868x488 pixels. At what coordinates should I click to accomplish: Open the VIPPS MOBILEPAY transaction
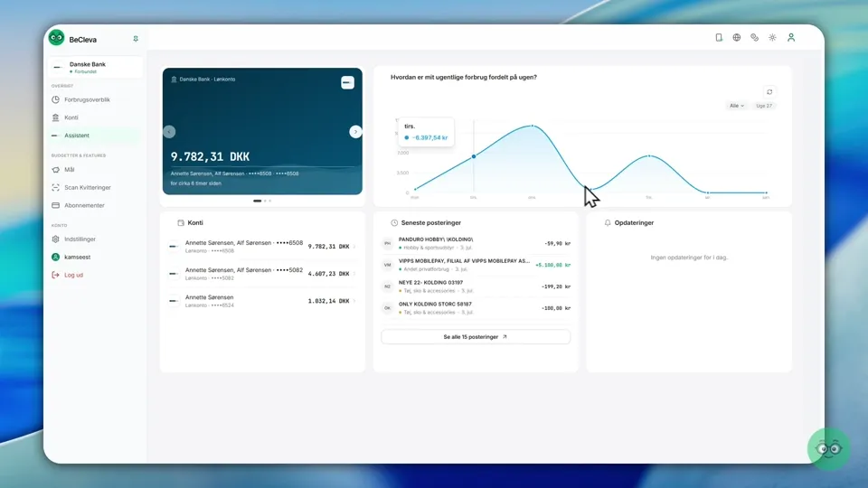[476, 265]
